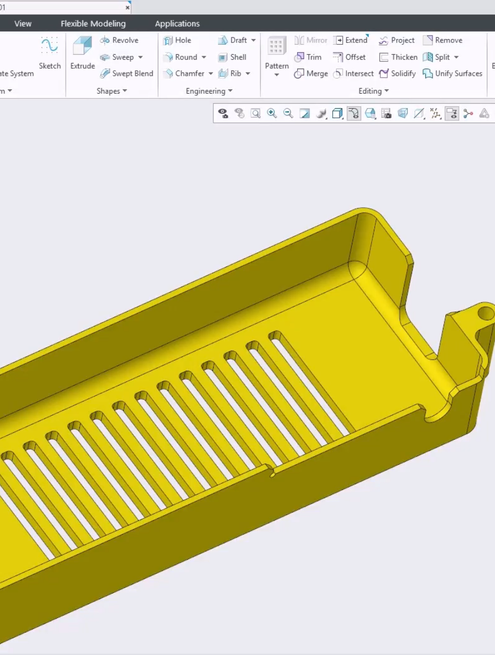Select the Extend tool

click(350, 40)
